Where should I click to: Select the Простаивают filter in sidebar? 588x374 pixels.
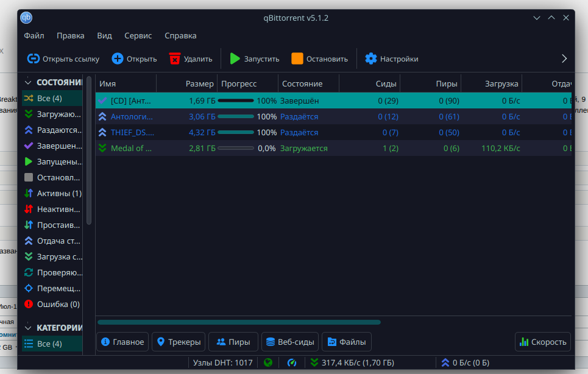point(52,225)
